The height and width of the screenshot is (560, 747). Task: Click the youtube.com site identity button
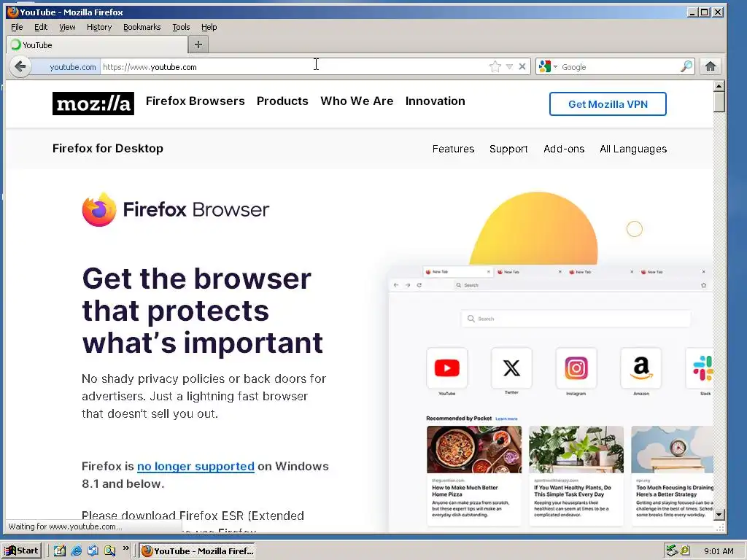click(65, 66)
